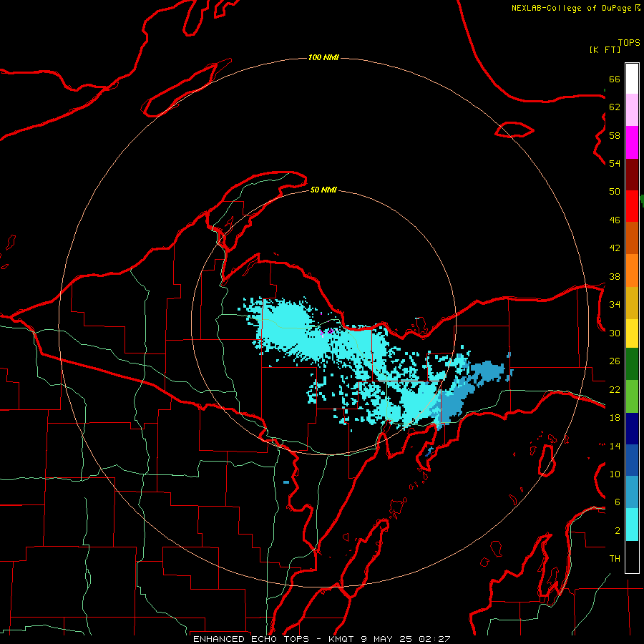Image resolution: width=644 pixels, height=644 pixels.
Task: Click the dark green legend swatch near 26
Action: [x=632, y=364]
